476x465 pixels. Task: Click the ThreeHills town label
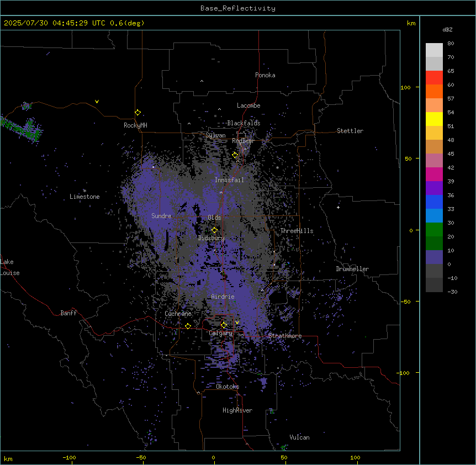coord(297,231)
